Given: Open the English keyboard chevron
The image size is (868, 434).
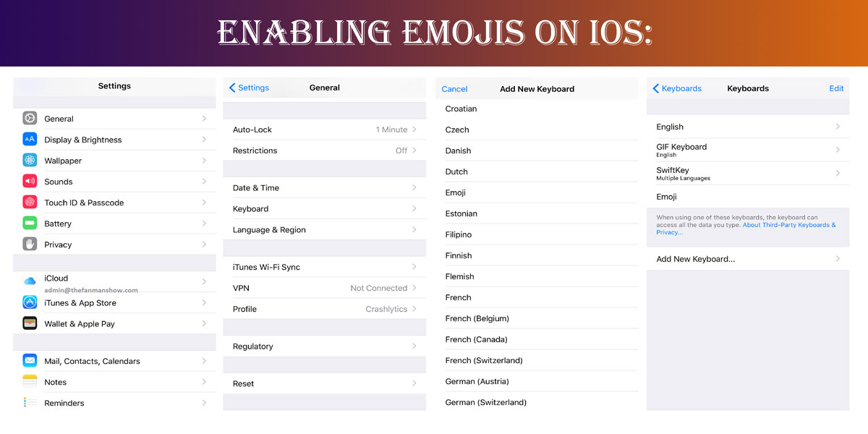Looking at the screenshot, I should [838, 127].
